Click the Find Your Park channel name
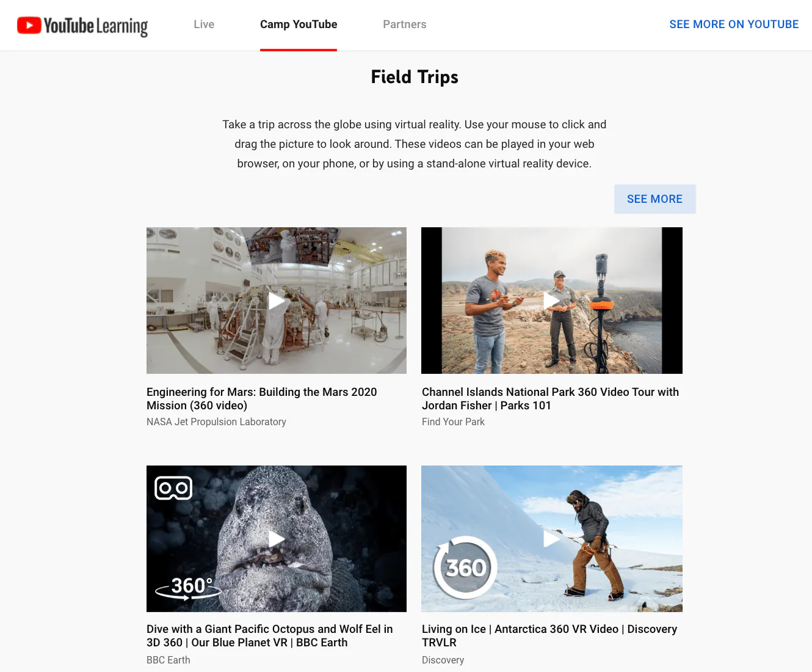The width and height of the screenshot is (812, 672). 453,422
